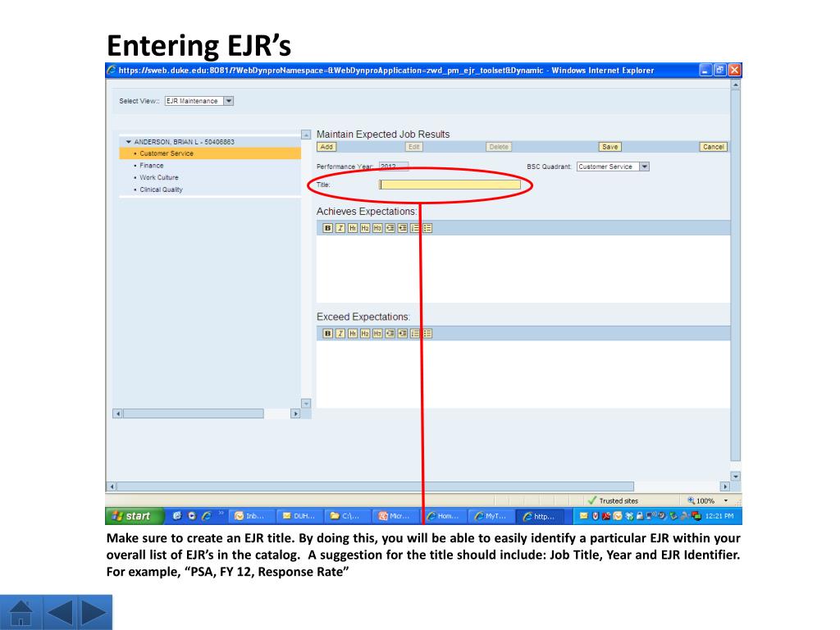Switch to the Inb... taskbar window
The width and height of the screenshot is (840, 630).
click(252, 516)
